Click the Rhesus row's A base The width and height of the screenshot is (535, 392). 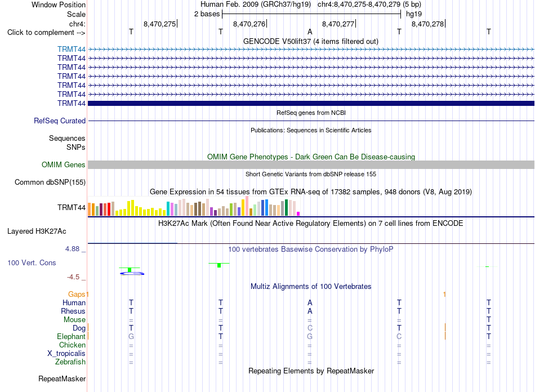coord(310,311)
